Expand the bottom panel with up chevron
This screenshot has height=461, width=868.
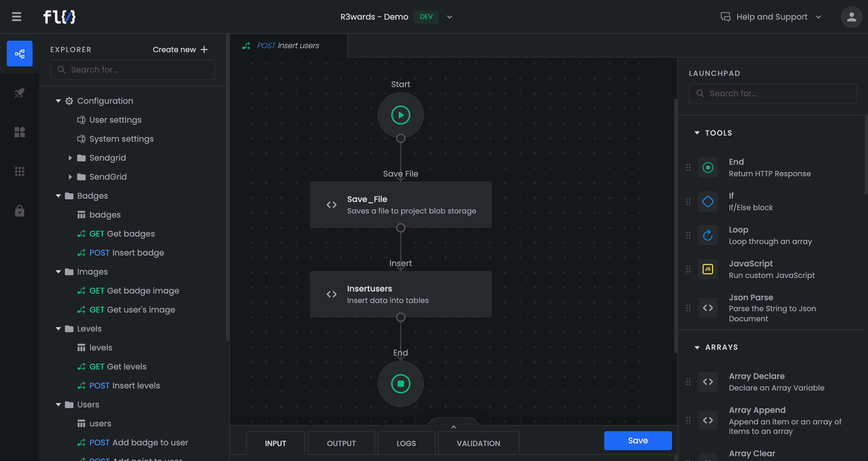point(454,427)
